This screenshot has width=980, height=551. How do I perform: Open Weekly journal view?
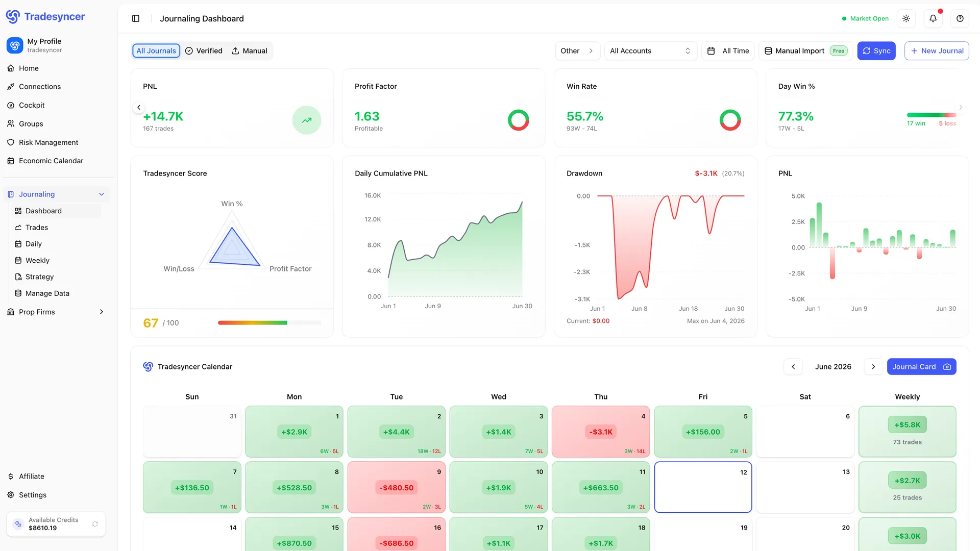point(37,261)
